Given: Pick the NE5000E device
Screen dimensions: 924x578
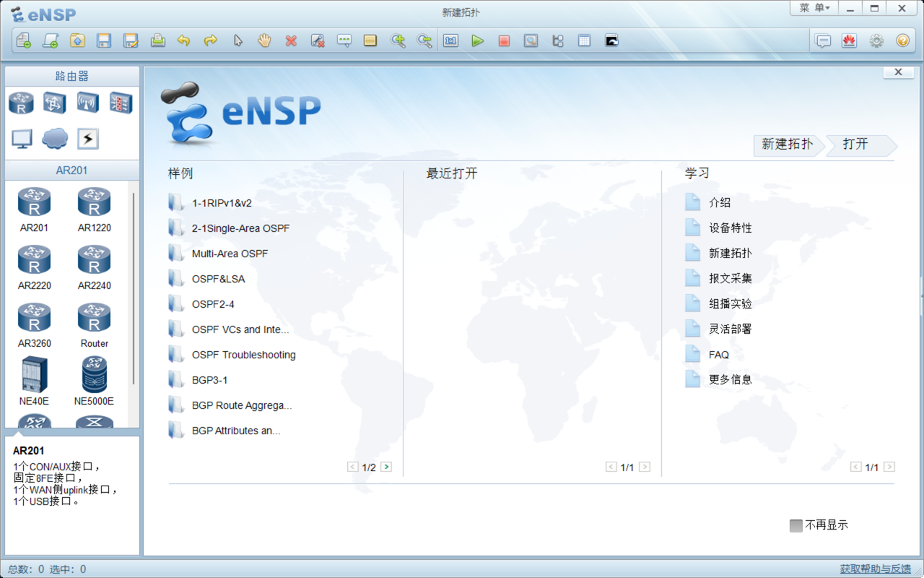Looking at the screenshot, I should pos(94,381).
